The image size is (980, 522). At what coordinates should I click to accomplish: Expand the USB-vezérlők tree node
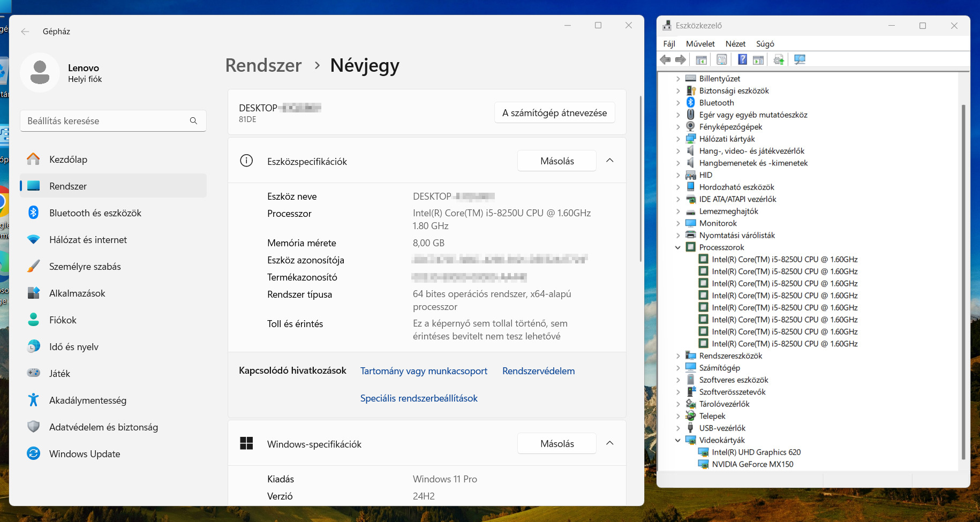pyautogui.click(x=678, y=428)
